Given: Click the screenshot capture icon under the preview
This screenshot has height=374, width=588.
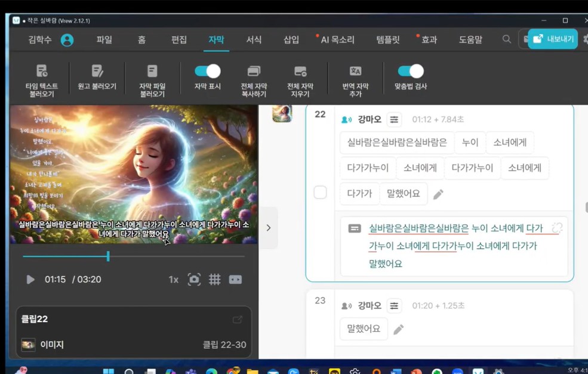Looking at the screenshot, I should point(194,279).
